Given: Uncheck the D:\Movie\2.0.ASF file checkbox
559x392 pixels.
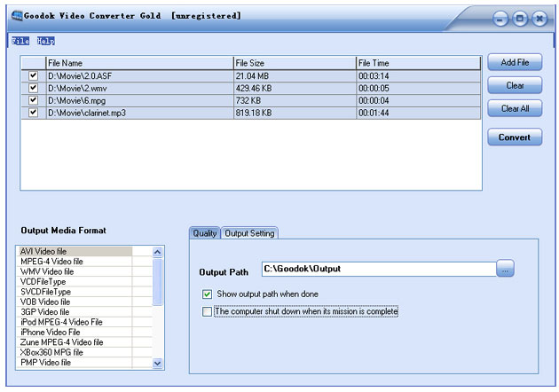Looking at the screenshot, I should coord(33,75).
